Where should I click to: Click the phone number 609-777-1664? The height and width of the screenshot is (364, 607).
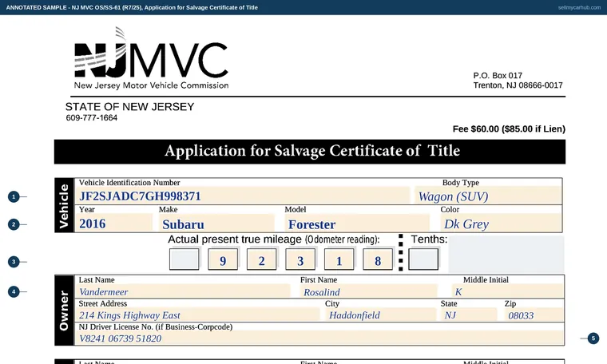coord(91,117)
